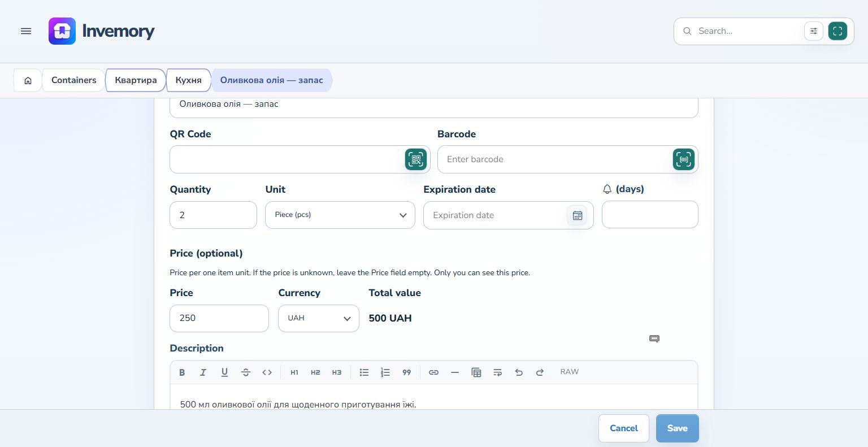Insert inline code formatting

point(267,372)
